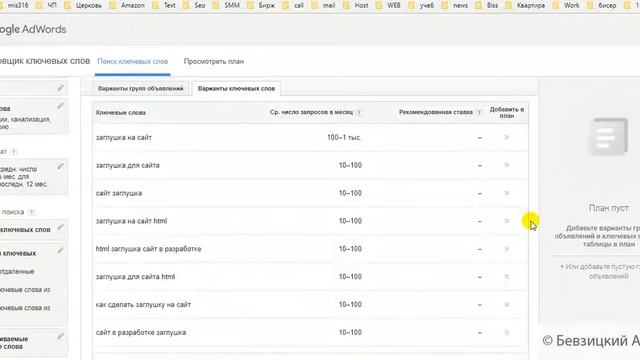
Task: Edit the 'канализация' keywords box with pencil
Action: coord(60,106)
